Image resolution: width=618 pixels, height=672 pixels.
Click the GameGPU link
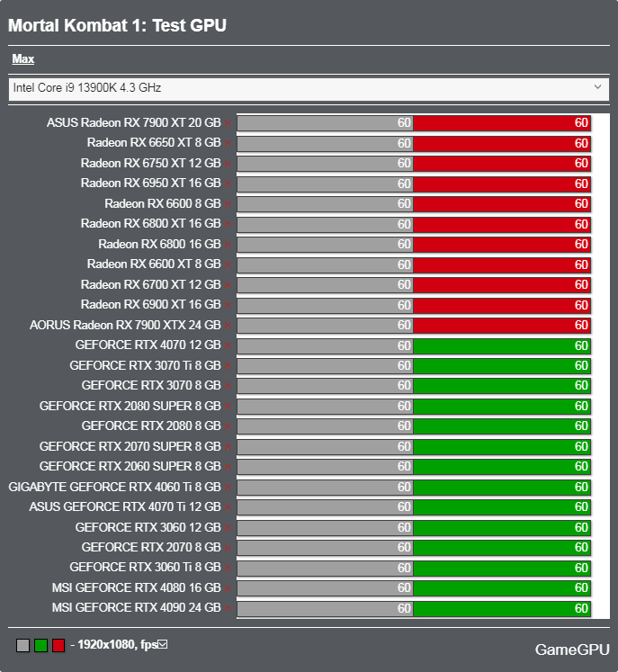[572, 650]
